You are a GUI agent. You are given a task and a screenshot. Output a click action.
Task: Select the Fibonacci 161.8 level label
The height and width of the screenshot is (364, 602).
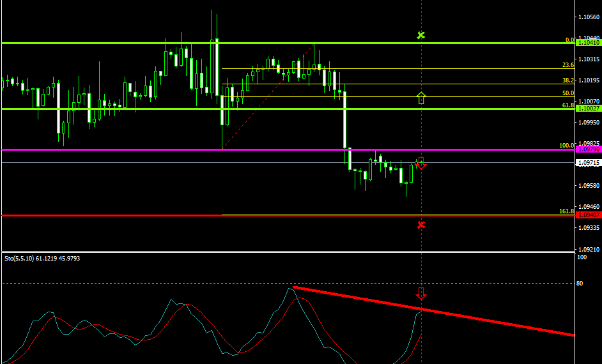click(x=566, y=211)
